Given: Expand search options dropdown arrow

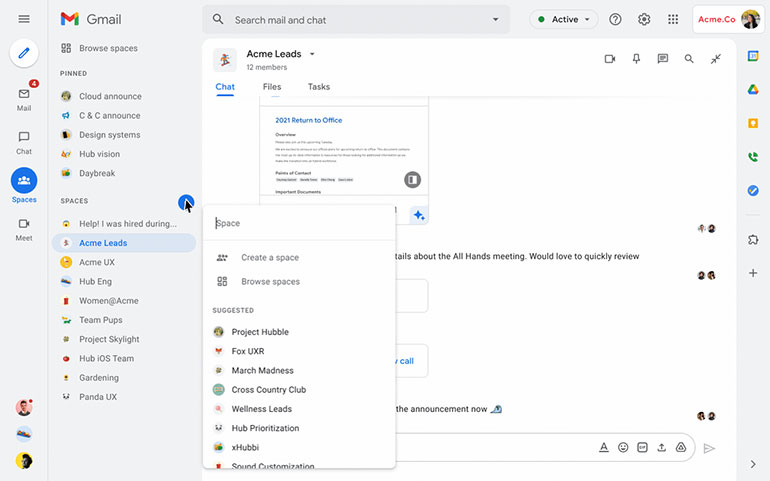Looking at the screenshot, I should click(495, 20).
